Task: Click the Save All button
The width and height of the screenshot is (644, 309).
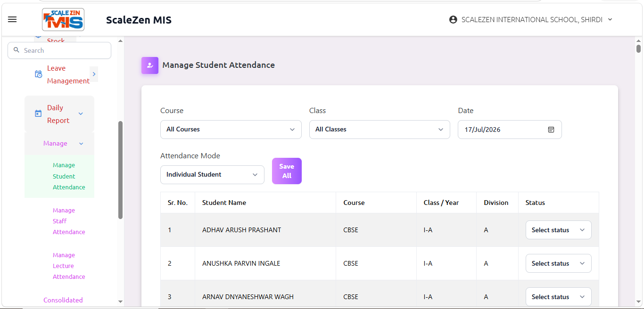Action: click(287, 171)
